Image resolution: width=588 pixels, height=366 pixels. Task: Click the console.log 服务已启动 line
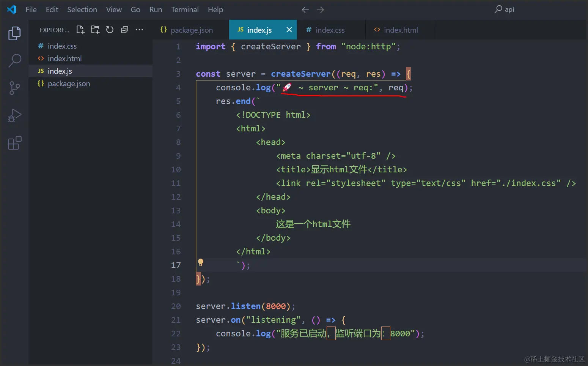click(x=320, y=334)
